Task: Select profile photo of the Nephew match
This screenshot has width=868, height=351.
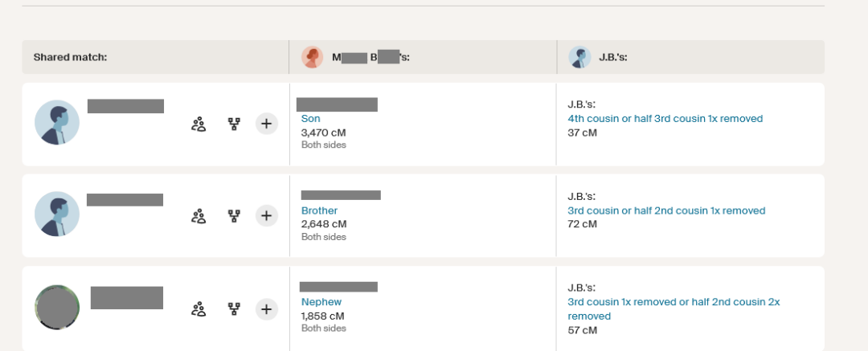Action: pos(57,308)
